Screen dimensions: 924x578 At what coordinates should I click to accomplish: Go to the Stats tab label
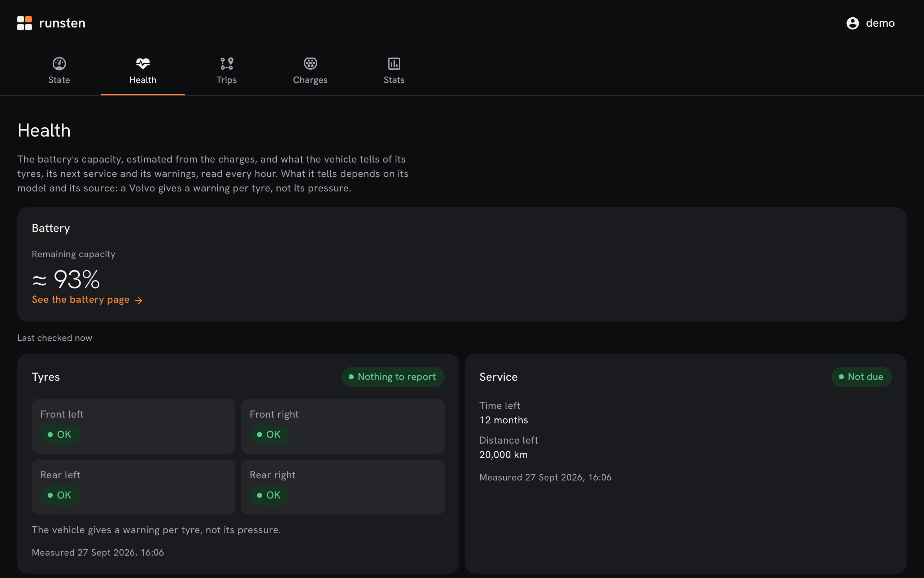click(x=394, y=80)
